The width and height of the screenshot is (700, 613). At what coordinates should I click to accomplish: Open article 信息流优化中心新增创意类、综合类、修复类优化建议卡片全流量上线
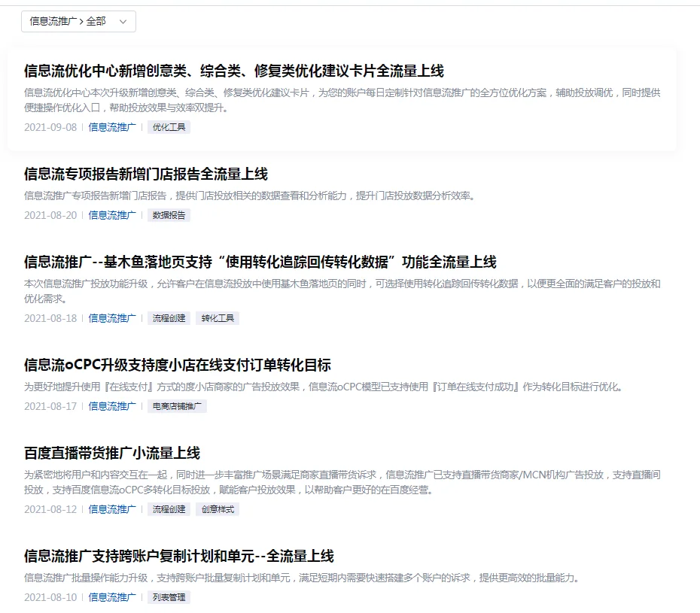234,71
